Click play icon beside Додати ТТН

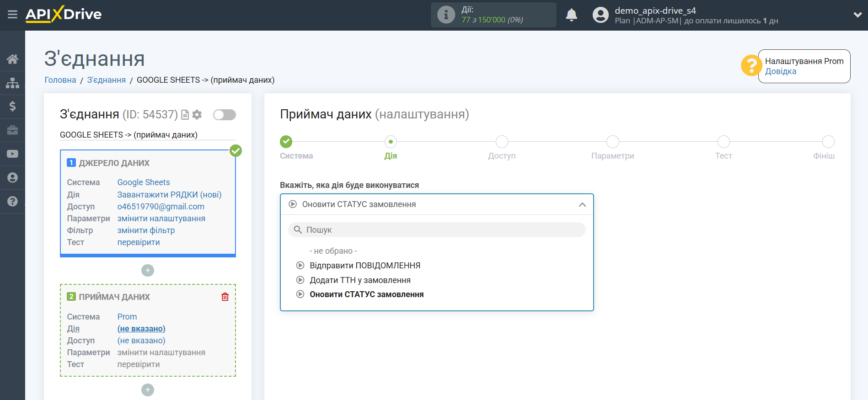point(300,280)
